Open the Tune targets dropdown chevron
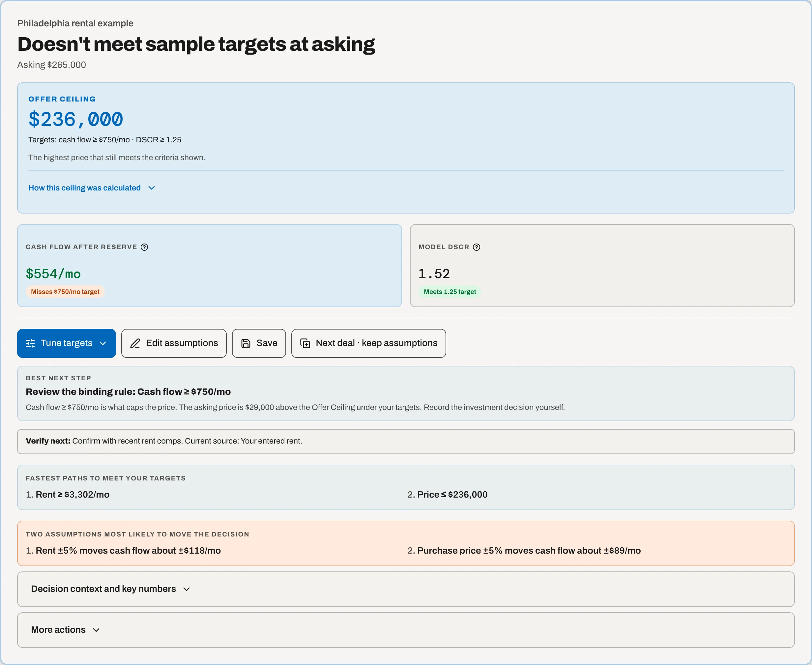This screenshot has width=812, height=665. click(102, 343)
